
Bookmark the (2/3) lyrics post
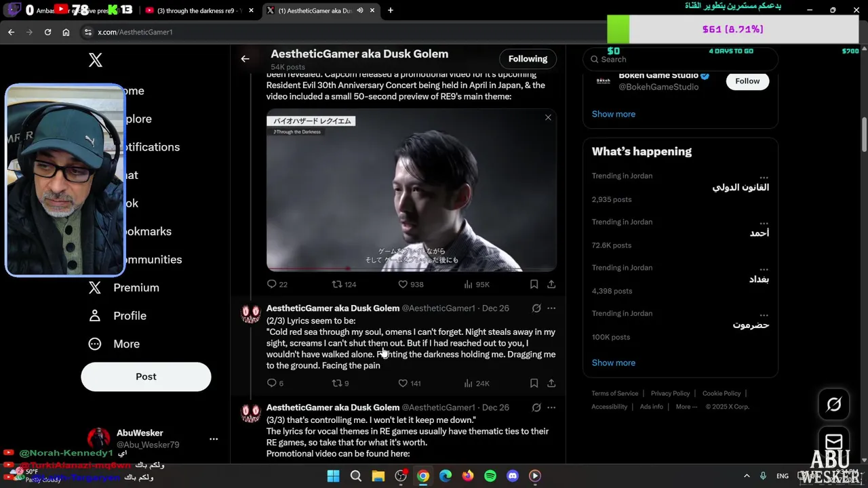pyautogui.click(x=534, y=383)
